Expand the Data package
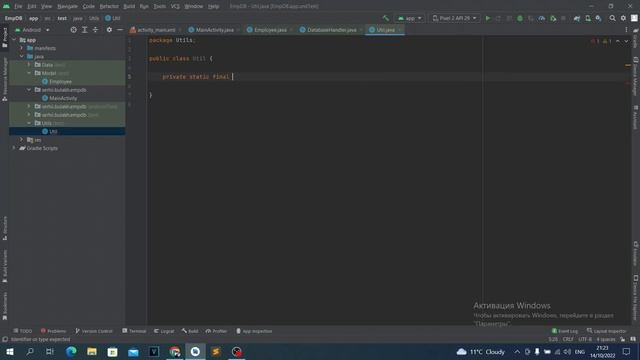The image size is (640, 360). pyautogui.click(x=29, y=64)
